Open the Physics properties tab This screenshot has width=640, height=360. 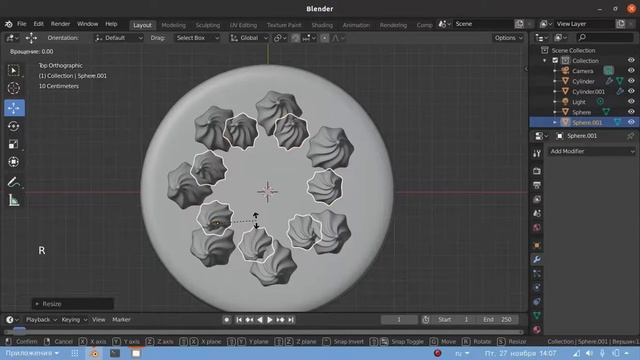tap(537, 287)
